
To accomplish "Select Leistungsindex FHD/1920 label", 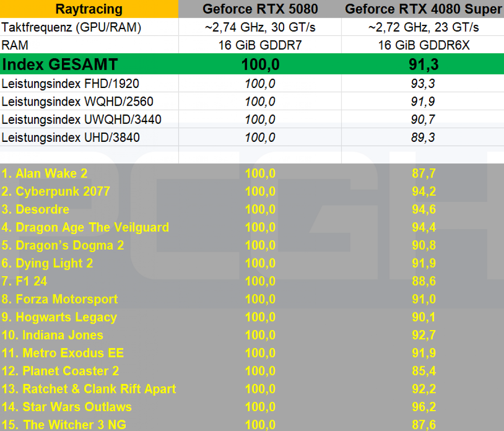I will click(x=70, y=84).
